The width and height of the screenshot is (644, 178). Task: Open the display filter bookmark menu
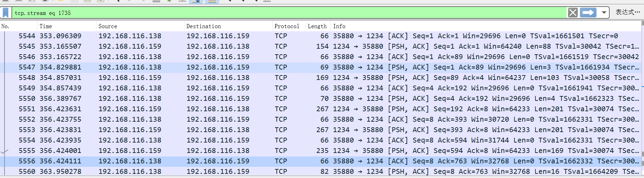[6, 13]
